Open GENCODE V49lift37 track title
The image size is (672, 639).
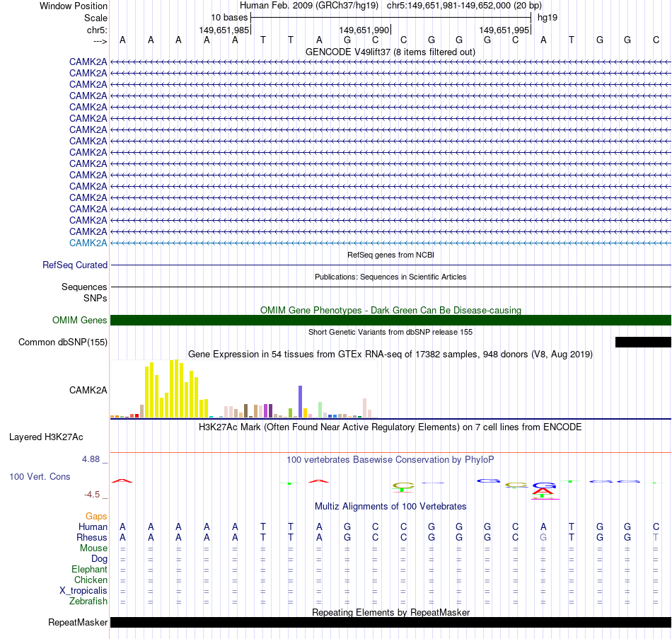[x=390, y=52]
